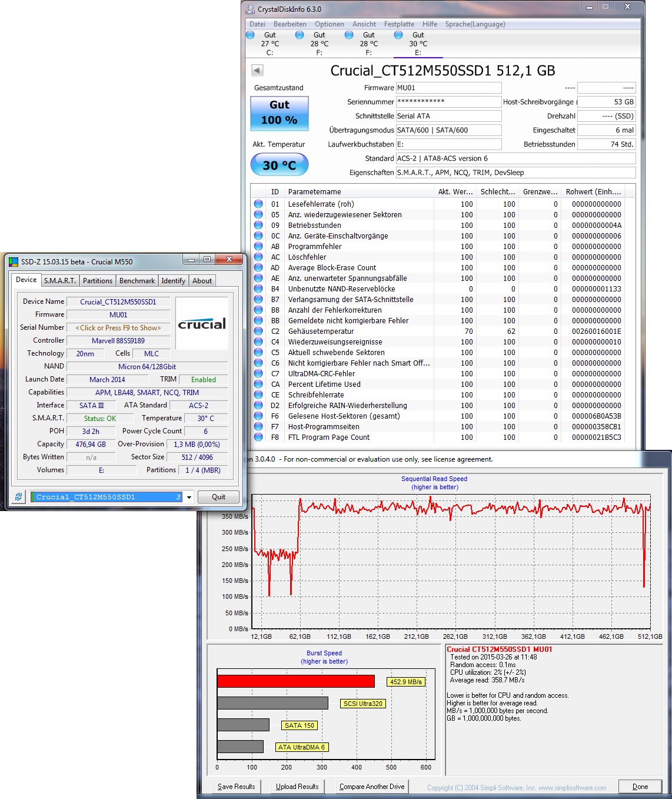Open the About tab in SSD-Z
672x799 pixels.
tap(202, 281)
